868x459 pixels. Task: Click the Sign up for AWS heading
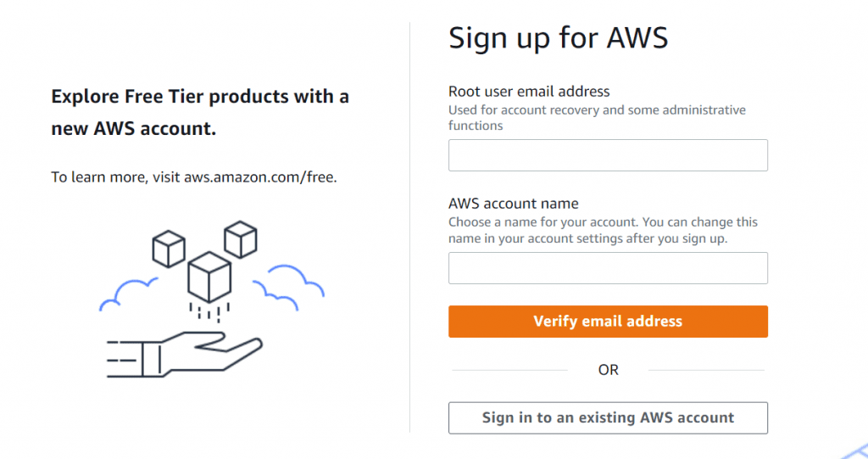pyautogui.click(x=558, y=38)
